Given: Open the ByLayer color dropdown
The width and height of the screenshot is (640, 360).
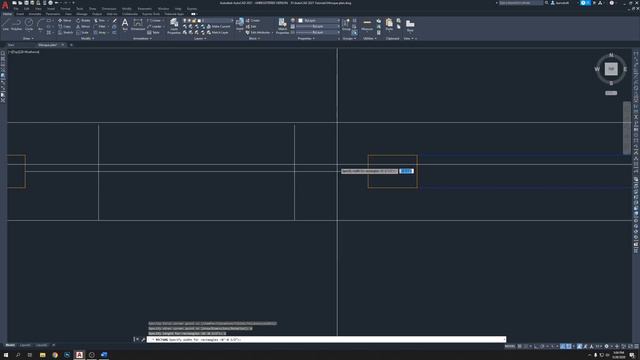Looking at the screenshot, I should 318,20.
